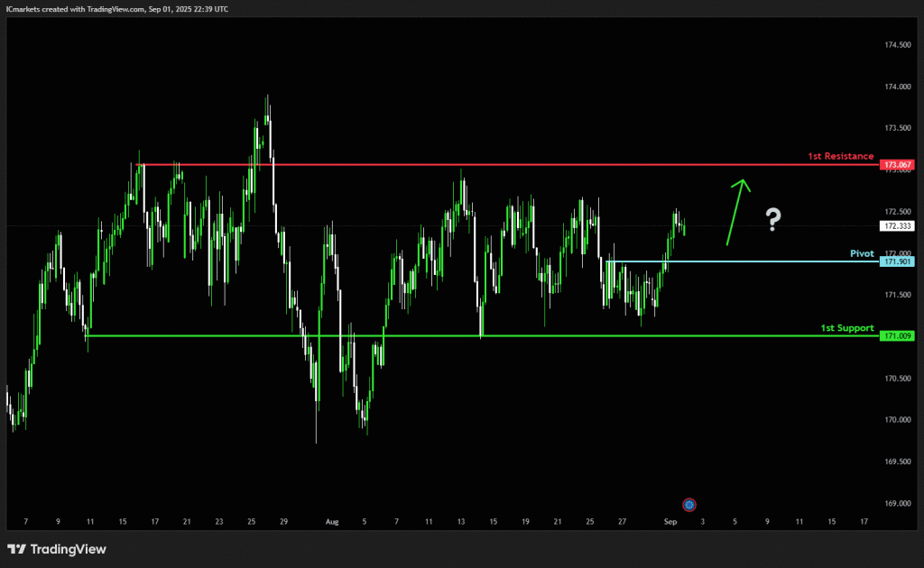Screen dimensions: 924x568
Task: Select the gray question mark symbol
Action: [773, 220]
